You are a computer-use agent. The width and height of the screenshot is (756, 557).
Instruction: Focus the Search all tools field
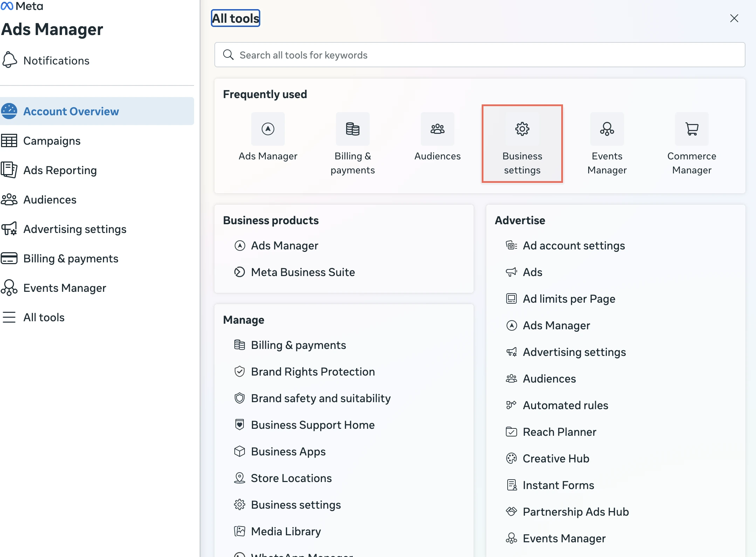point(480,55)
